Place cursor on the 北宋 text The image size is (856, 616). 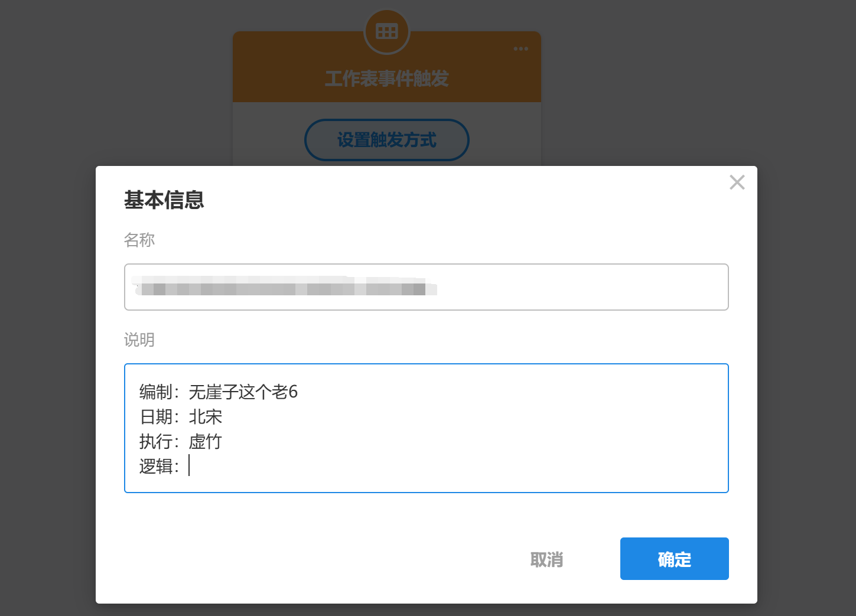coord(206,417)
